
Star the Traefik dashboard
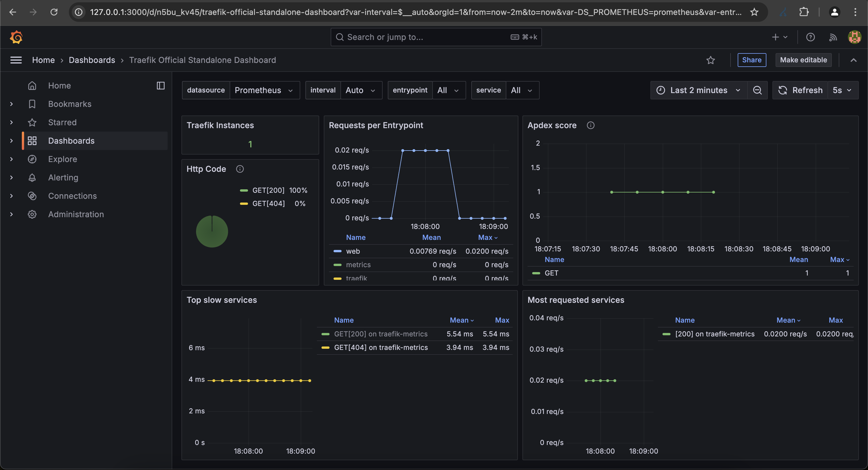point(711,60)
